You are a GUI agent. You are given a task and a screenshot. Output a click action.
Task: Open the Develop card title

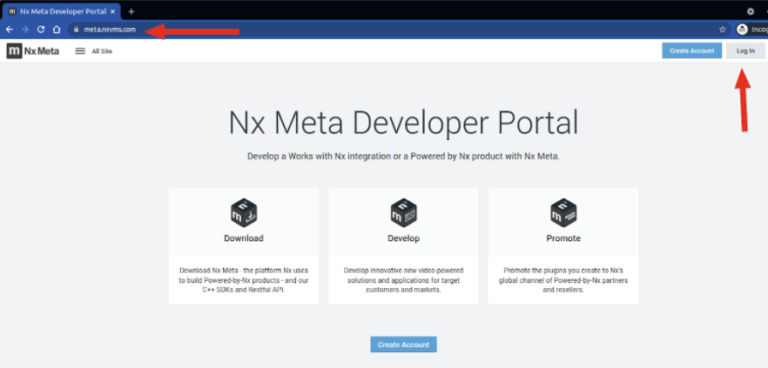[x=404, y=239]
